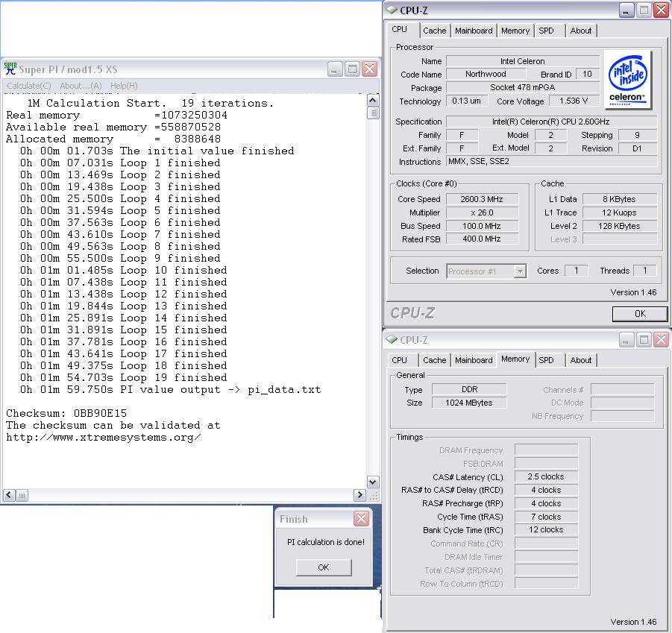Maximize the Super PI window
This screenshot has height=633, width=672.
click(x=352, y=69)
